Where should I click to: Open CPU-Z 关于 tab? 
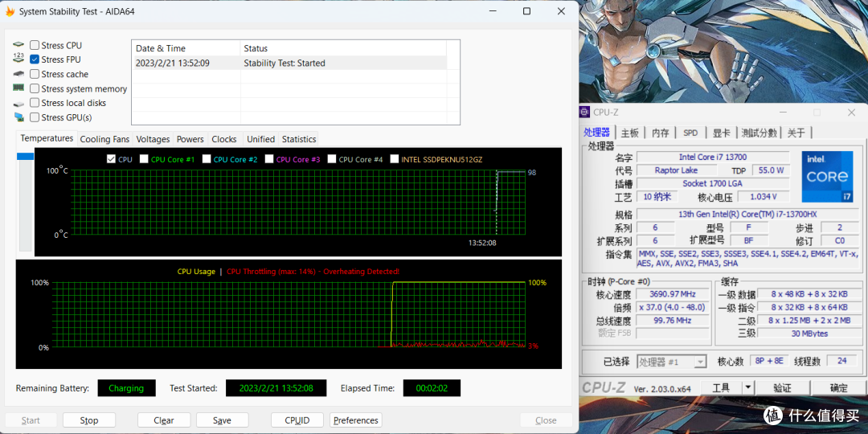coord(796,133)
